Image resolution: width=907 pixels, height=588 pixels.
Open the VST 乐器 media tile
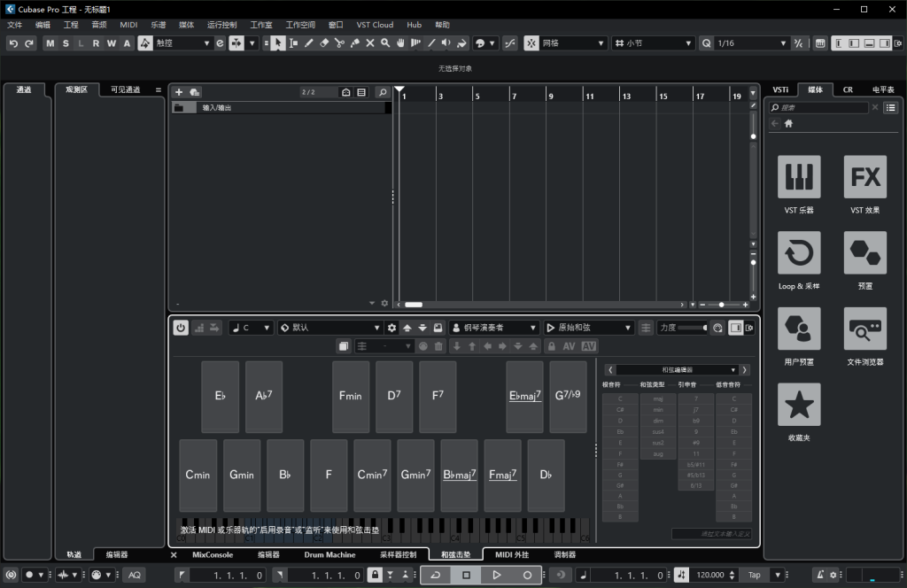[x=799, y=177]
